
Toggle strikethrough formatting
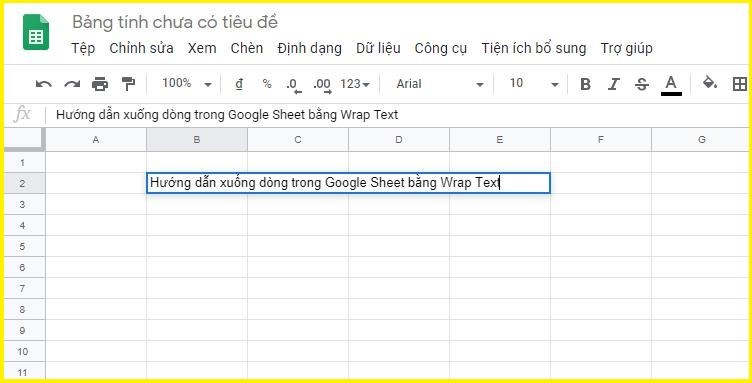[642, 84]
